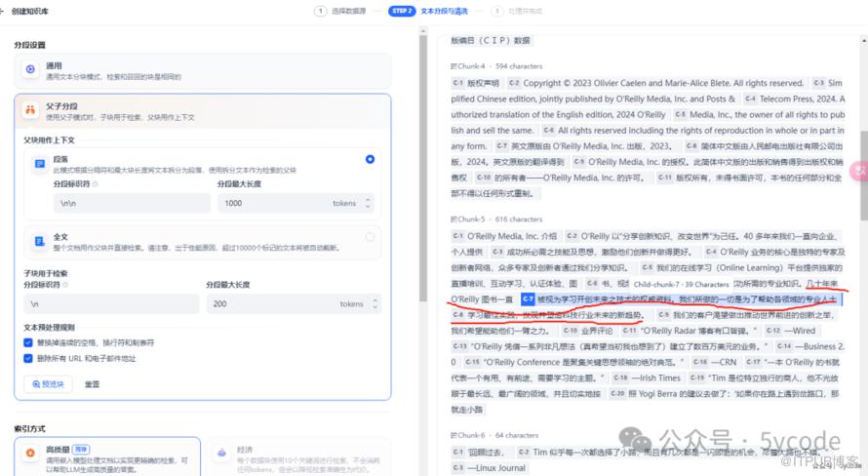This screenshot has width=868, height=476.
Task: Focus the parent delimiter field containing \n\n
Action: (x=132, y=203)
